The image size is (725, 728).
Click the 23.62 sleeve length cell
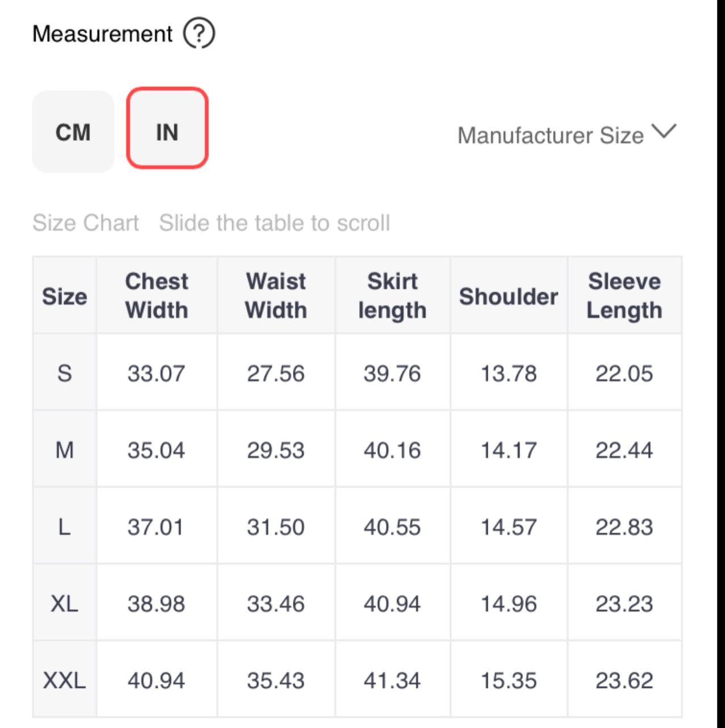pos(624,680)
